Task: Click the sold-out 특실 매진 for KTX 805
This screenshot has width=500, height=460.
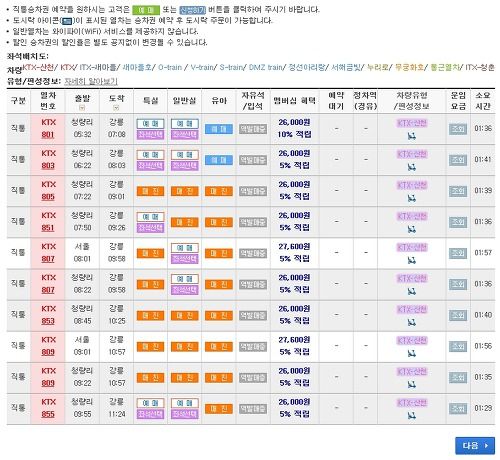Action: 150,191
